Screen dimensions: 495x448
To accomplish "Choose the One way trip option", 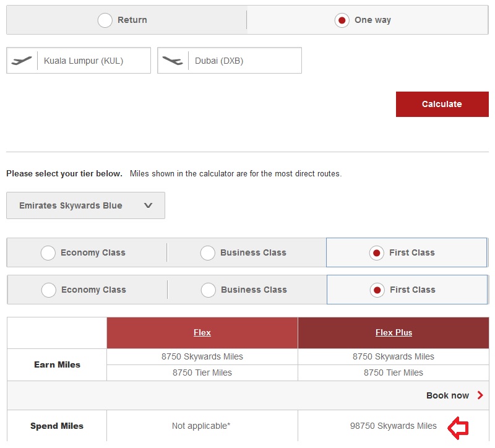I will pyautogui.click(x=342, y=20).
